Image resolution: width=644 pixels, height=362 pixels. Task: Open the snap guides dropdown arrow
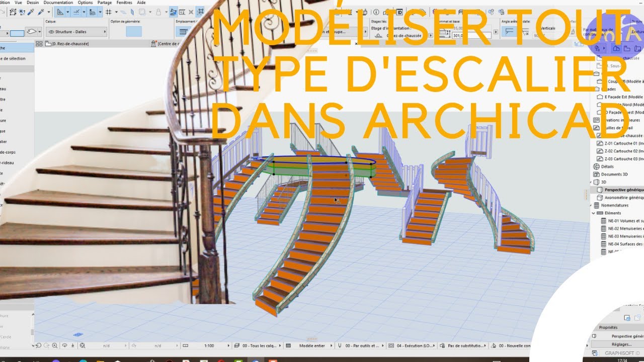[x=84, y=12]
